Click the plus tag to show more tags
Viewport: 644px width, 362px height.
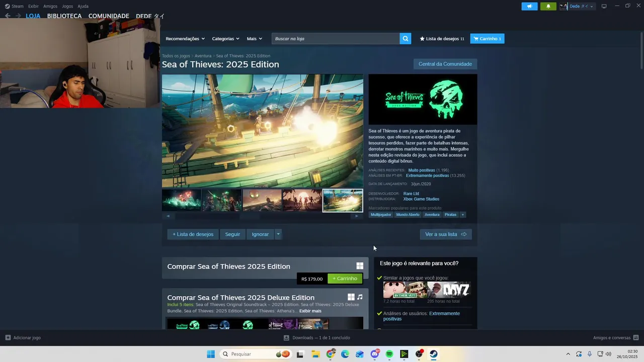[462, 215]
